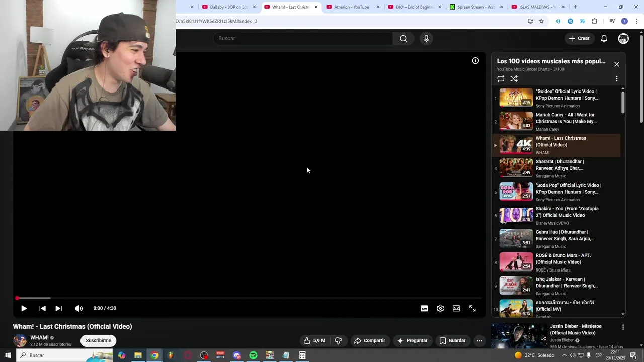Start voice search with microphone
Image resolution: width=644 pixels, height=362 pixels.
coord(426,38)
